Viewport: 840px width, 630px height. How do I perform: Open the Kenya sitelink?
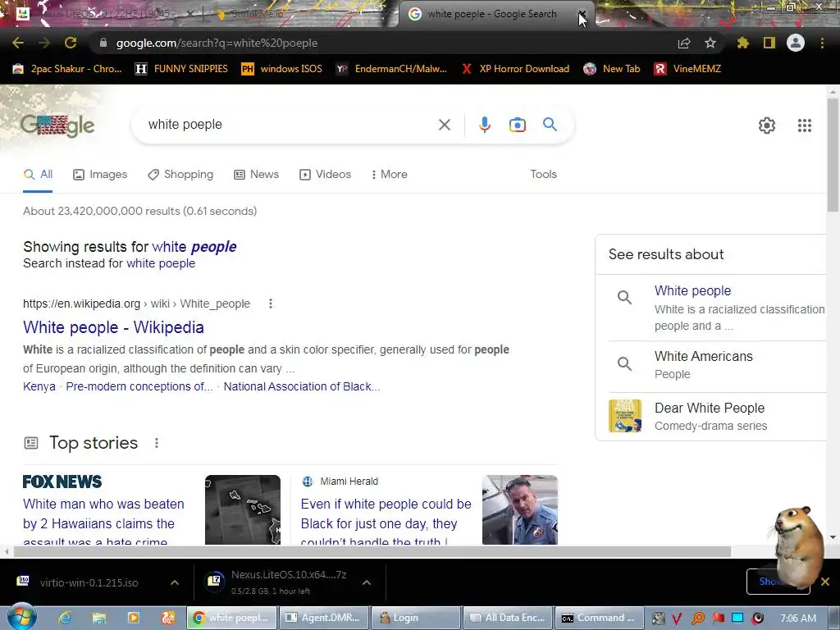click(39, 387)
